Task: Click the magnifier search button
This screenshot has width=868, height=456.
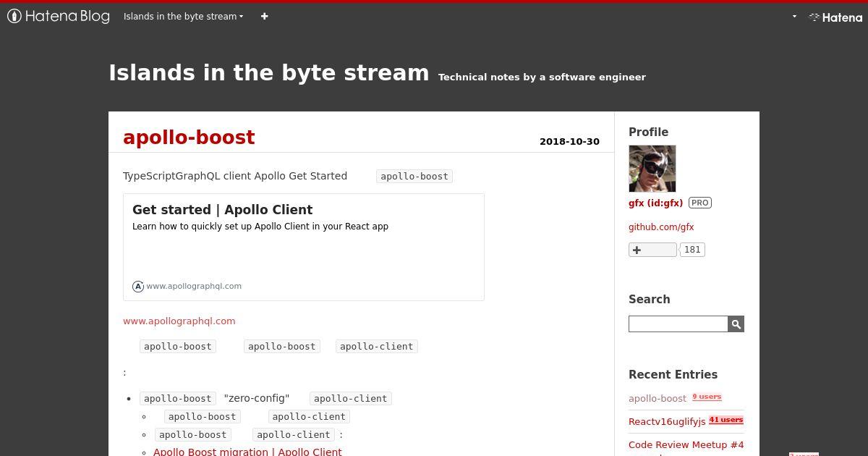Action: point(736,324)
